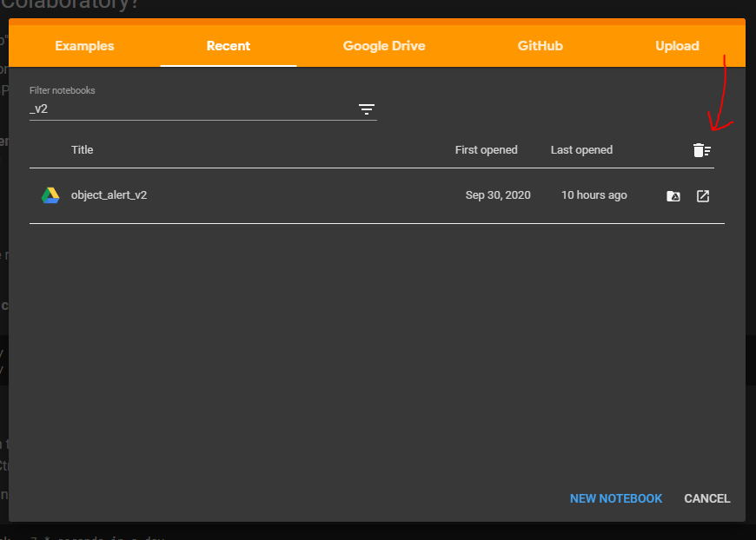Open the object_alert_v2 notebook
Image resolution: width=756 pixels, height=540 pixels.
coord(109,194)
